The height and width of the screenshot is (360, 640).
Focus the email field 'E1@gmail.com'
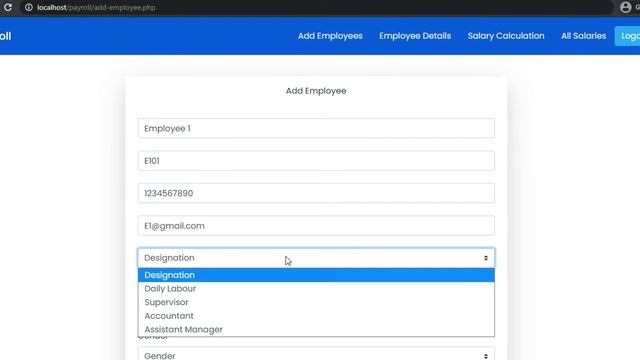316,226
